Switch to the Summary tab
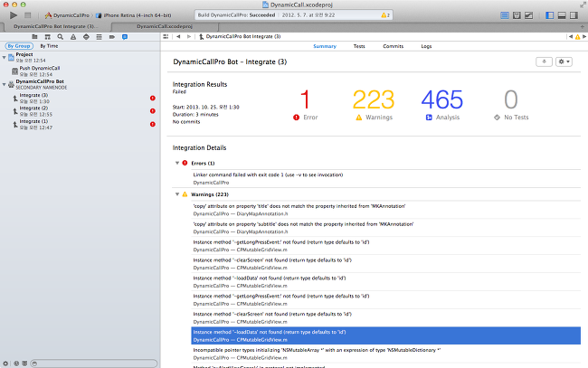Screen dimensions: 588x368 (325, 46)
